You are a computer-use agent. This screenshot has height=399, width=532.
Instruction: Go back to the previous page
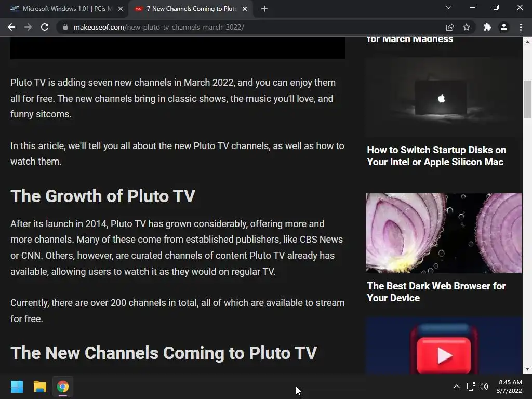point(11,27)
